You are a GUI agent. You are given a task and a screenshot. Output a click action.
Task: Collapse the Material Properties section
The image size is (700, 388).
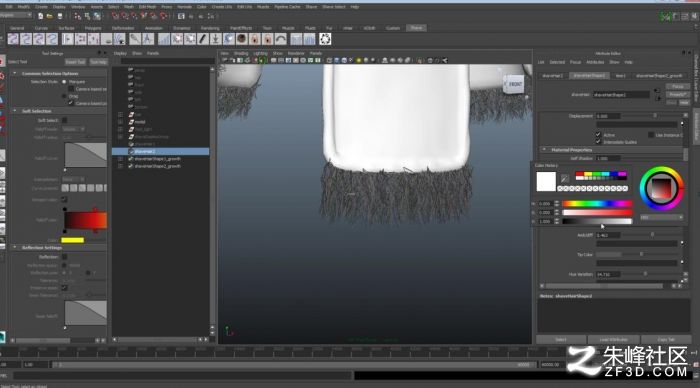tap(544, 150)
